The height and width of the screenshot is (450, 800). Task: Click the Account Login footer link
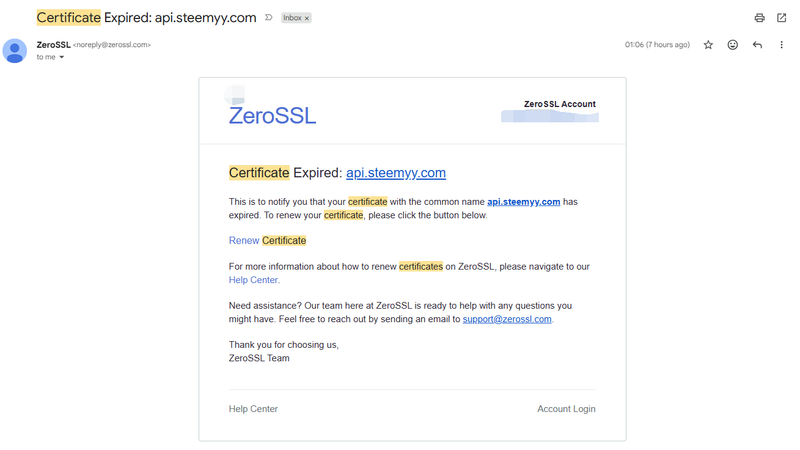566,409
